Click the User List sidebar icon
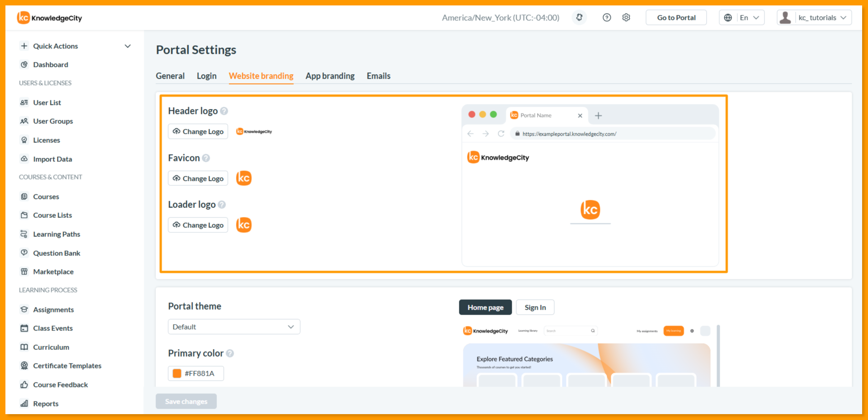 coord(24,103)
